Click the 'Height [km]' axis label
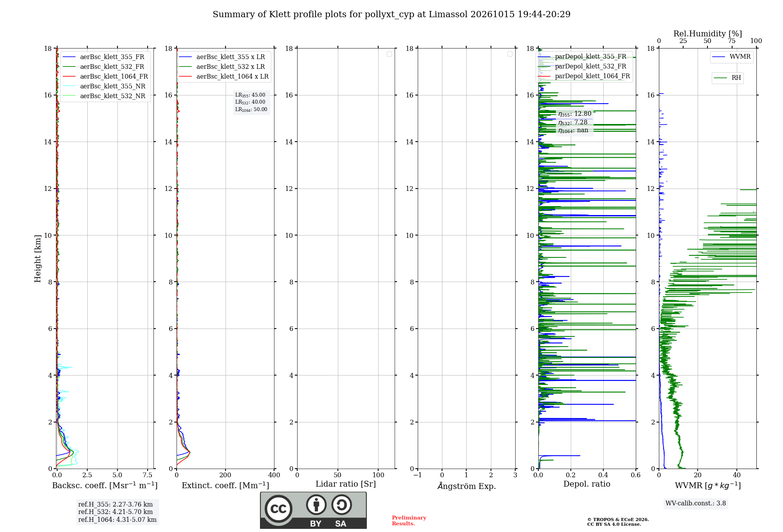 point(38,259)
